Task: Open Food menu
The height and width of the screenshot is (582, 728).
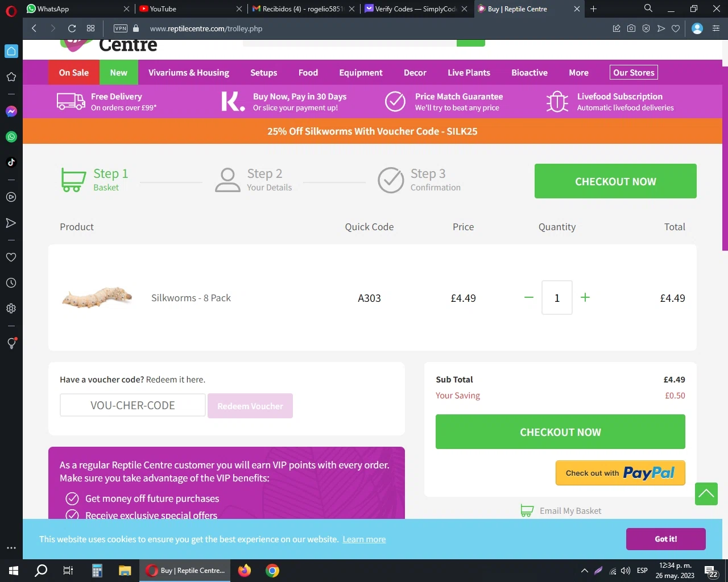Action: (308, 73)
